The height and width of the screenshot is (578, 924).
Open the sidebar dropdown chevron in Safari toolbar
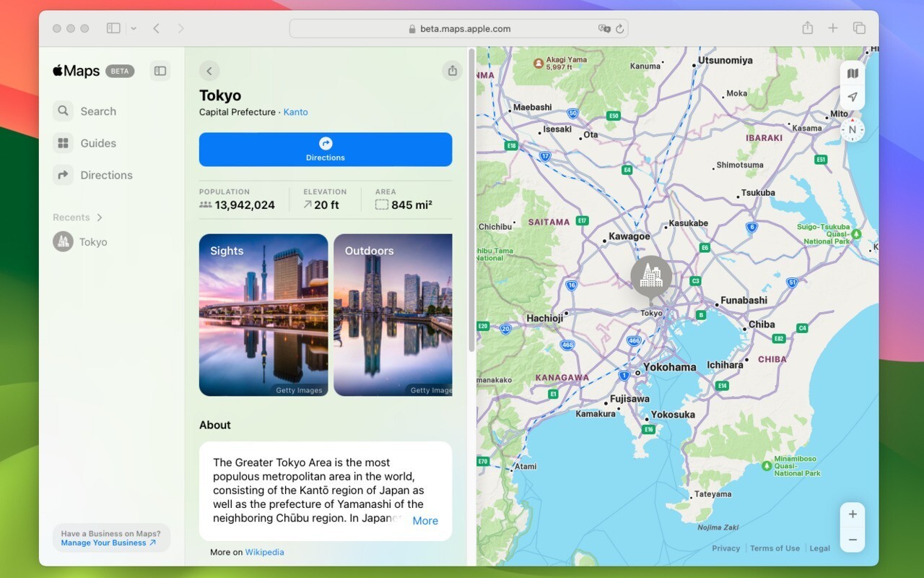point(134,28)
